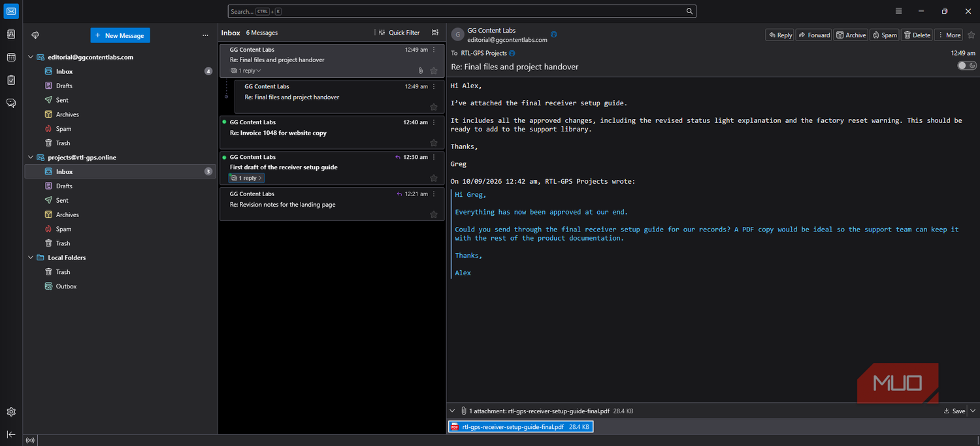Collapse the attachment list chevron

[x=452, y=411]
